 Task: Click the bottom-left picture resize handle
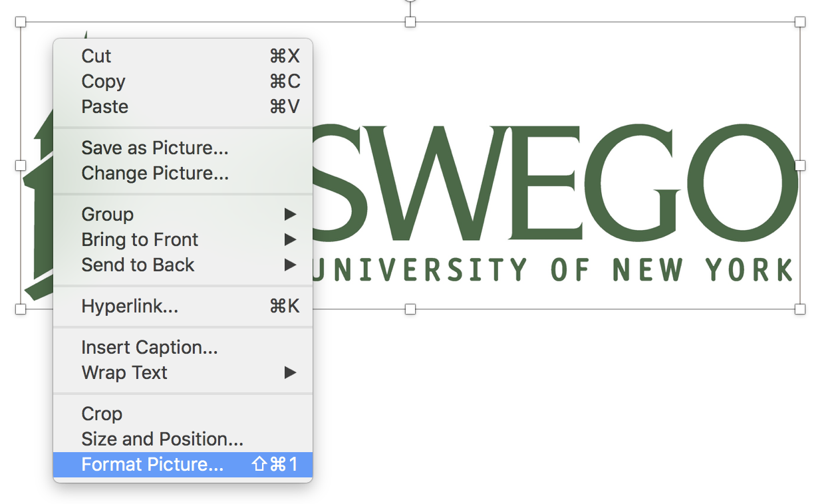coord(21,309)
